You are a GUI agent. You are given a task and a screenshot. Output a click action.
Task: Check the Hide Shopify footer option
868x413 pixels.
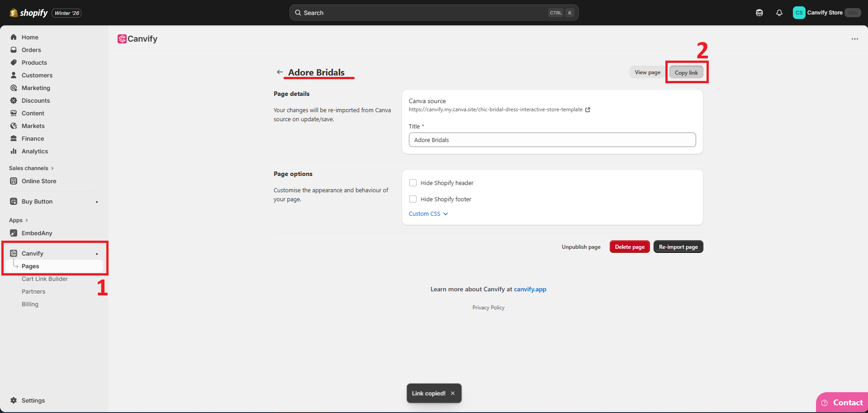point(413,199)
